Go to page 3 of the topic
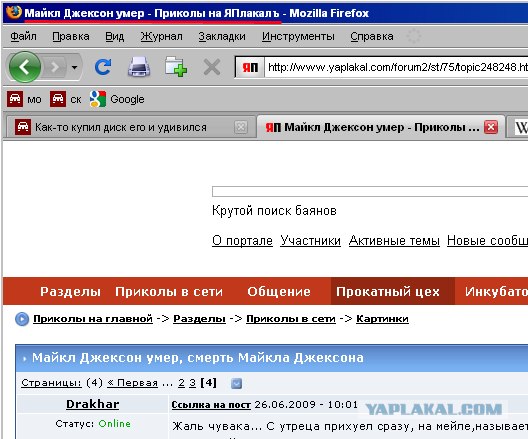528x439 pixels. coord(192,383)
